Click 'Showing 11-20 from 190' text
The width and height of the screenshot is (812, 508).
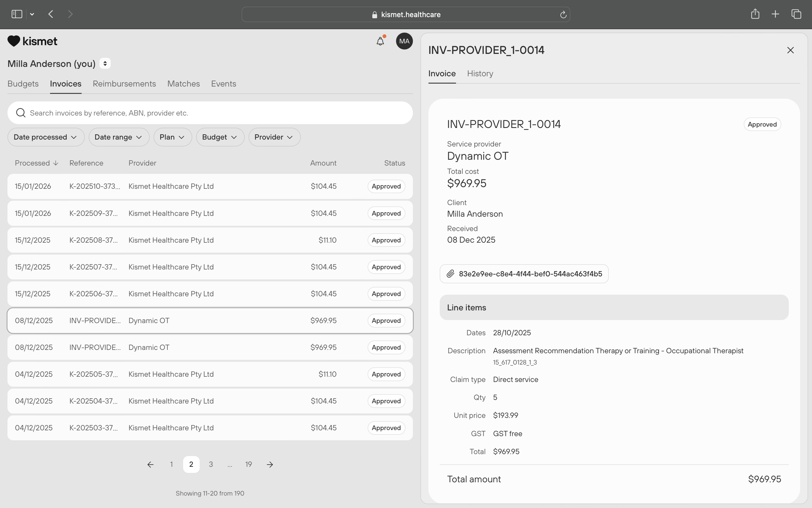pos(210,493)
